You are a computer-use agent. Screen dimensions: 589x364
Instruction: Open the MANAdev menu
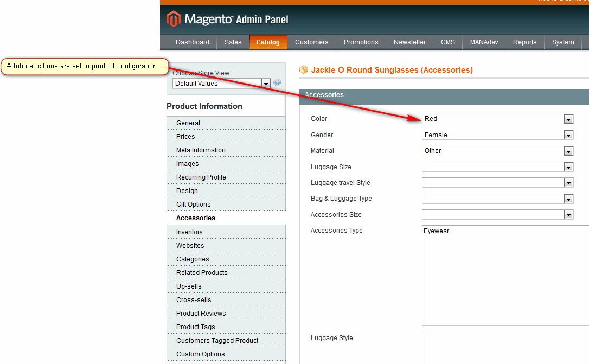[484, 42]
